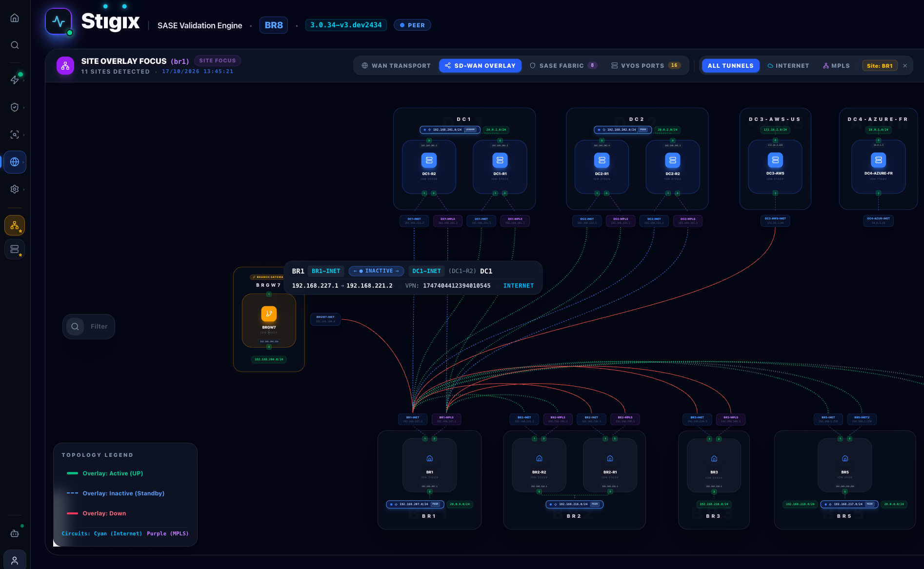924x569 pixels.
Task: Open the SASE Fabric tab
Action: pos(563,66)
